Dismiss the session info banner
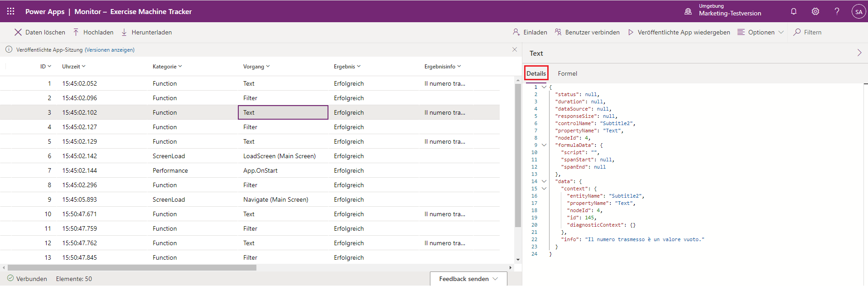 tap(515, 49)
